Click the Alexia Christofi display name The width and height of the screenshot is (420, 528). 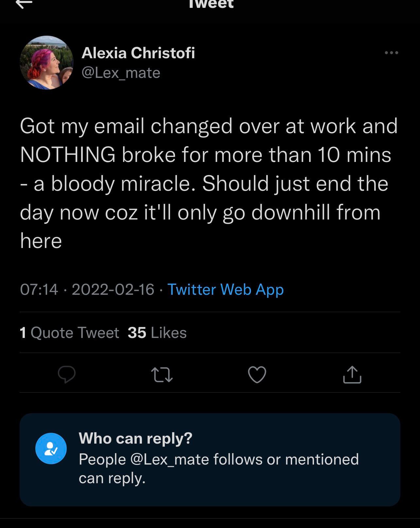[138, 53]
